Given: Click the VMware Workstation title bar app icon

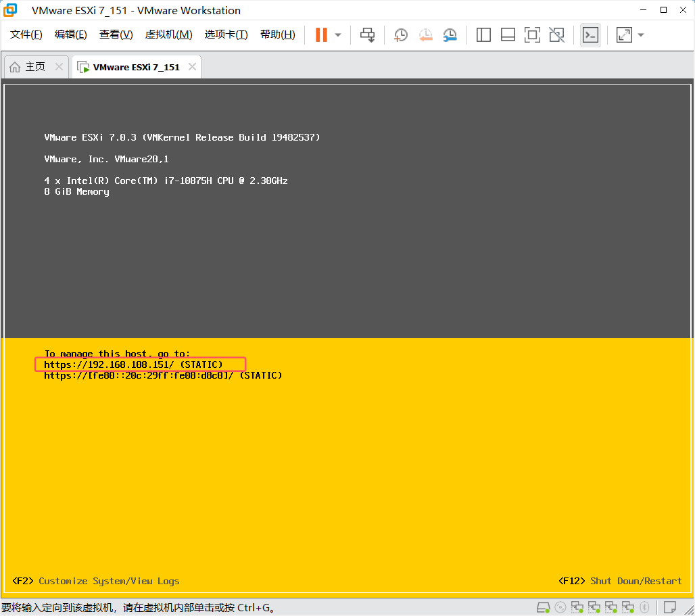Looking at the screenshot, I should pyautogui.click(x=10, y=10).
